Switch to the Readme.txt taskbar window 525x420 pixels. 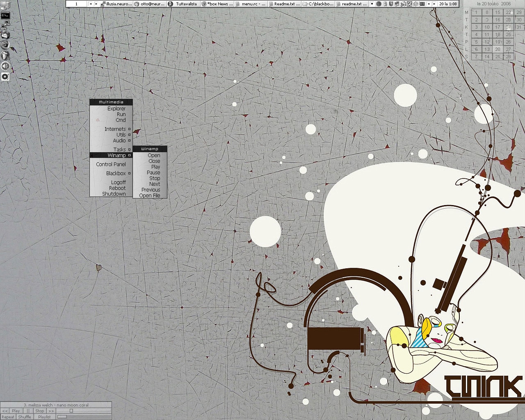point(284,4)
